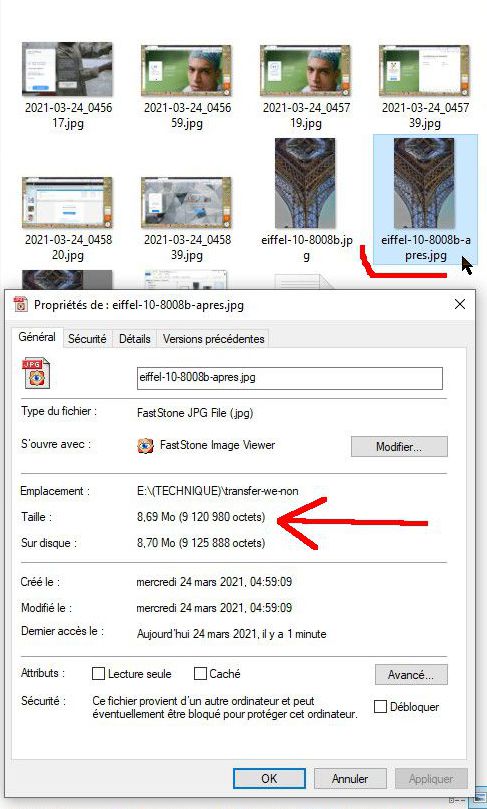The height and width of the screenshot is (809, 487).
Task: Enable the Lecture seule checkbox
Action: point(98,674)
